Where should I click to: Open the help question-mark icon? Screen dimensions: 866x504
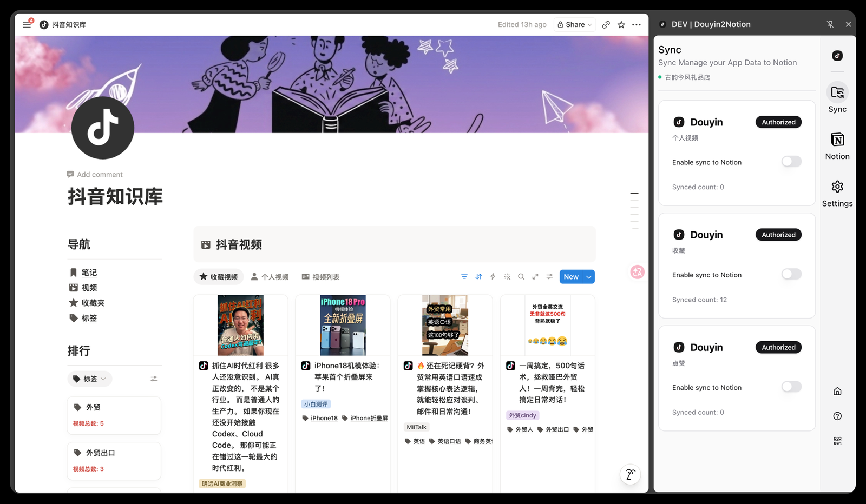click(x=837, y=416)
